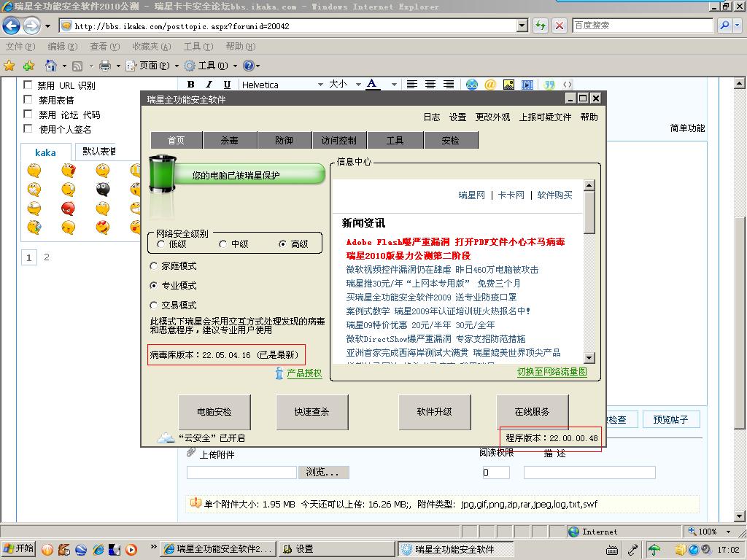Open 收藏夹(A) menu in IE
This screenshot has width=747, height=560.
[x=152, y=46]
